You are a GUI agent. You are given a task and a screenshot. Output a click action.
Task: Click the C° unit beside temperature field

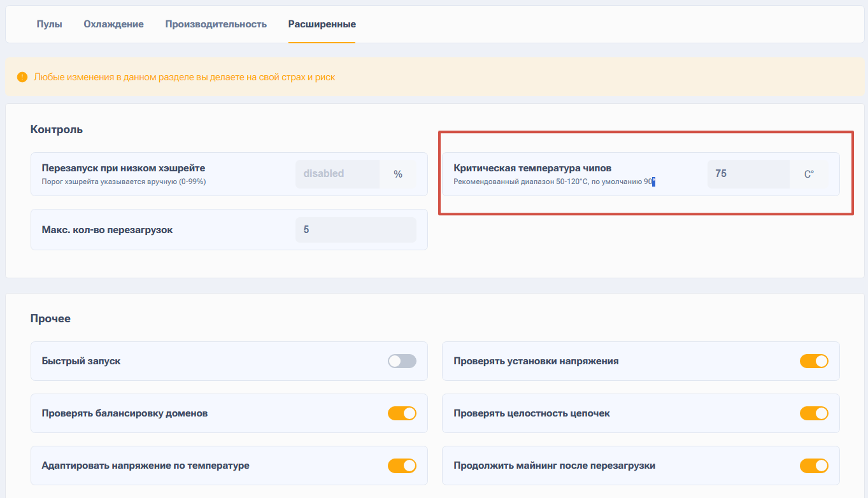click(x=809, y=174)
